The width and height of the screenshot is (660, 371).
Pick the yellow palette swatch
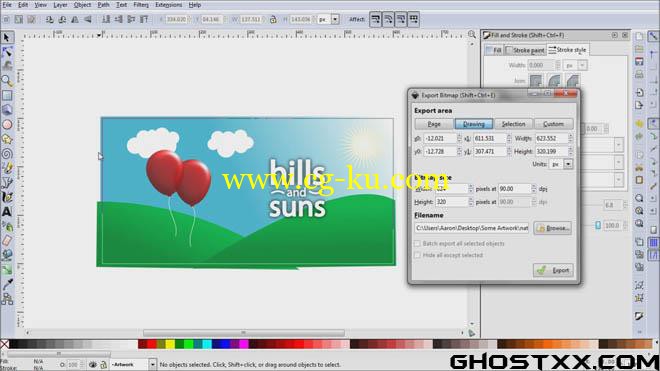tap(170, 344)
